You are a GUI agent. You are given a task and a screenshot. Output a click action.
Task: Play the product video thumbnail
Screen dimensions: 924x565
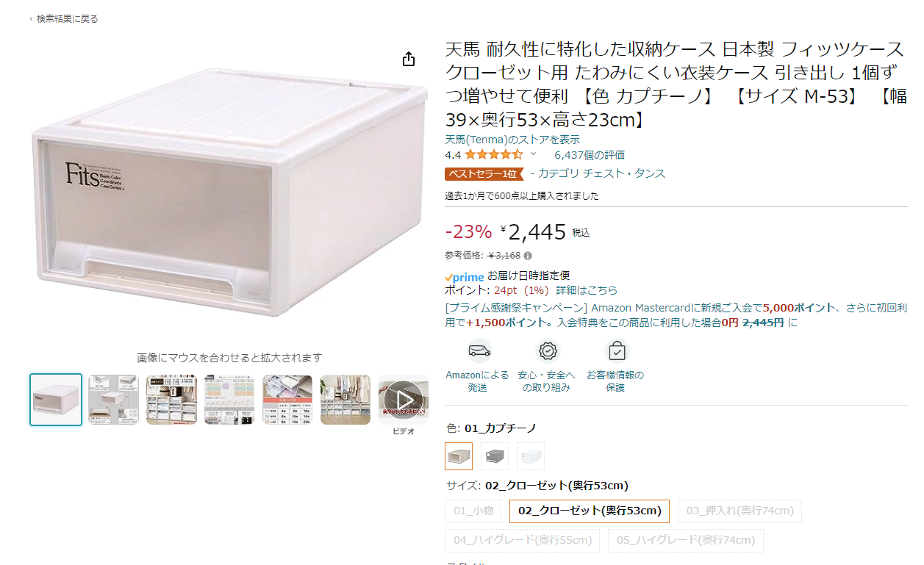(x=404, y=400)
